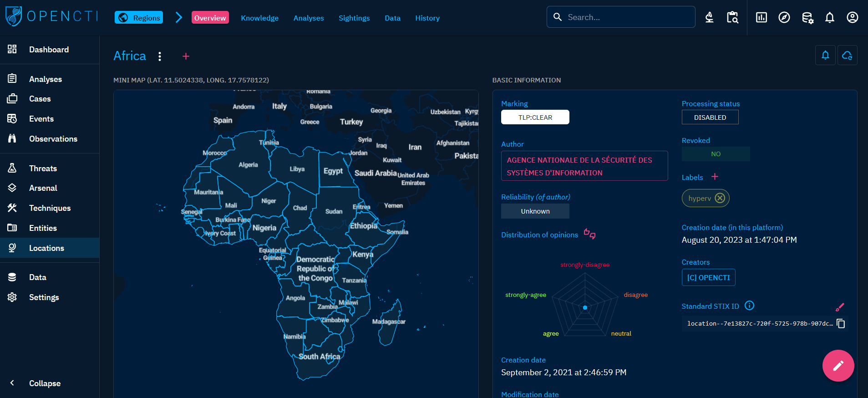Click the copy Standard STIX ID icon
Image resolution: width=868 pixels, height=398 pixels.
click(x=841, y=323)
